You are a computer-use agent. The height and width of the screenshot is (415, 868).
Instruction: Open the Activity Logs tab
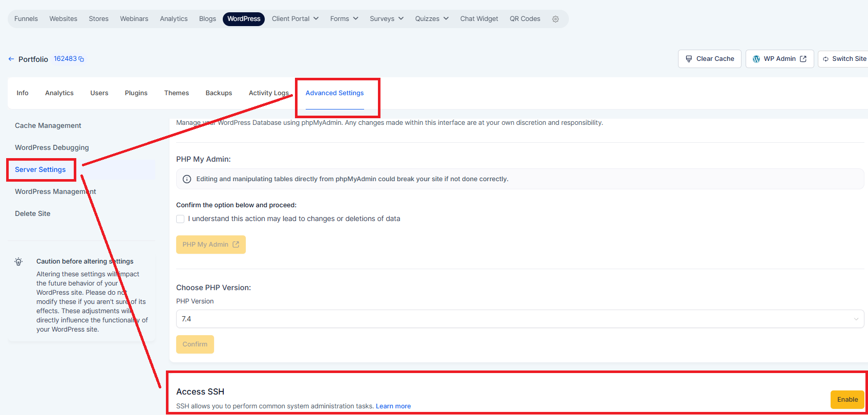click(x=269, y=93)
